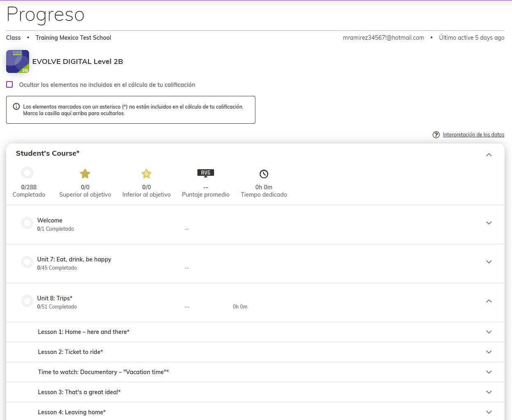Click the 'Unit 8: Trips*' title
Viewport: 512px width, 420px height.
(x=55, y=298)
